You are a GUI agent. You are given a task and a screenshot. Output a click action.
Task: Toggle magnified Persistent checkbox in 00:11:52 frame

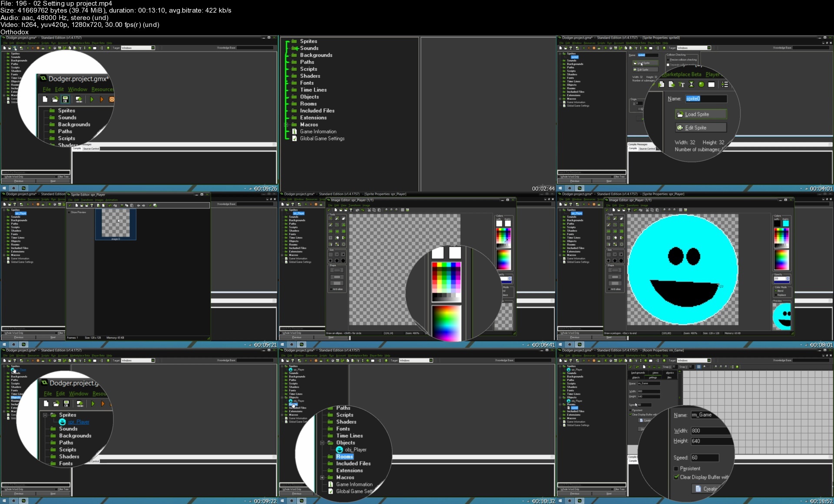[676, 468]
